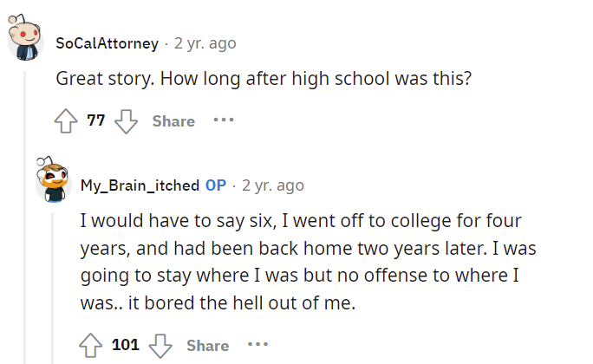
Task: Open the timestamp permalink on My_Brain_itched's reply
Action: coord(273,185)
